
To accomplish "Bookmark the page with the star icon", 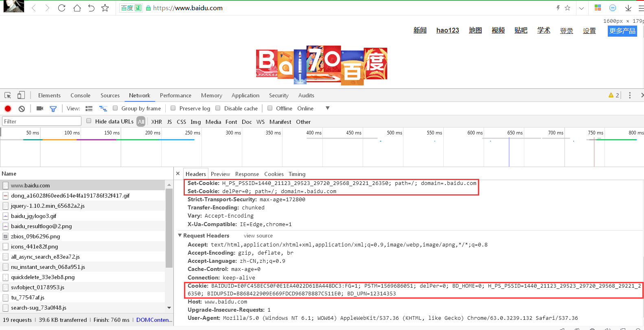I will [x=105, y=8].
